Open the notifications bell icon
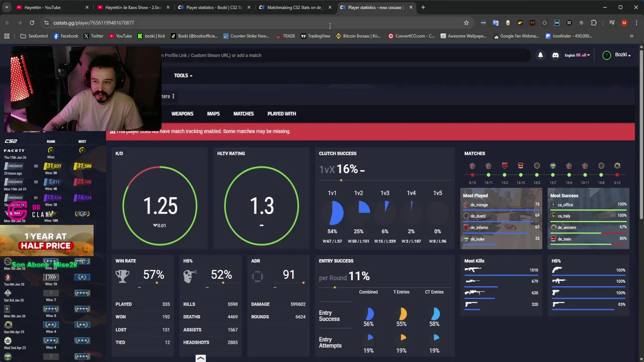644x362 pixels. [x=540, y=55]
